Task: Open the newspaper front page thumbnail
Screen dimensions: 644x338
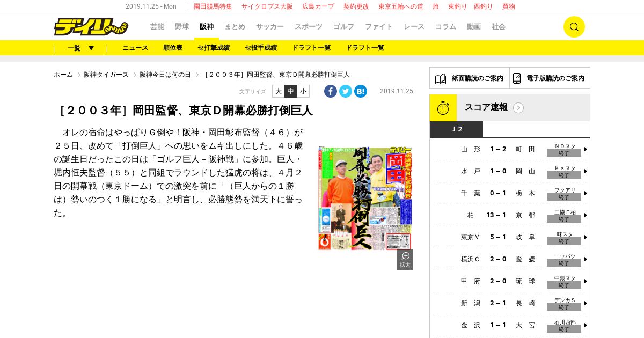Action: (x=365, y=198)
